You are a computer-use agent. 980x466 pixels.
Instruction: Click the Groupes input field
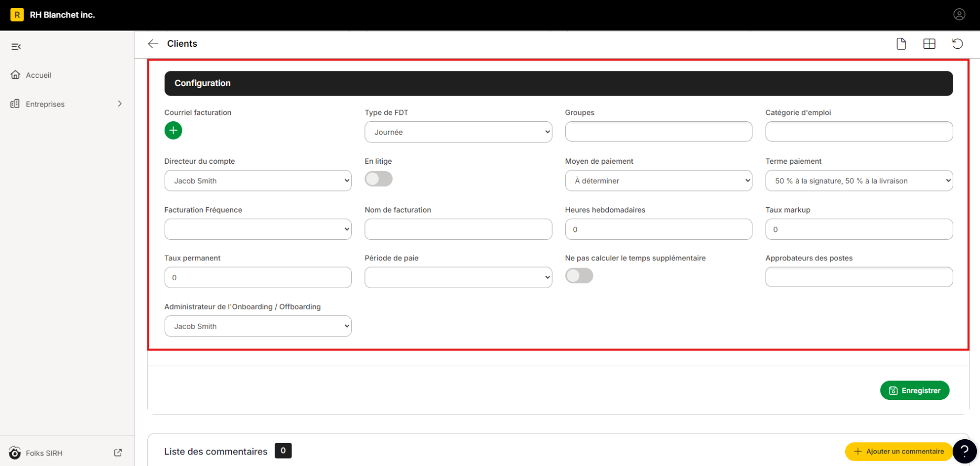point(659,131)
